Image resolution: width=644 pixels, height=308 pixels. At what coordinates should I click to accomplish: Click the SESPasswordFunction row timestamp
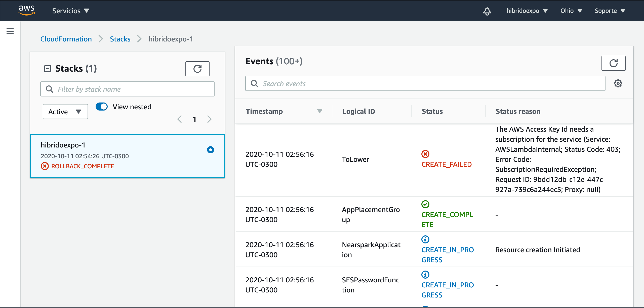[x=279, y=285]
